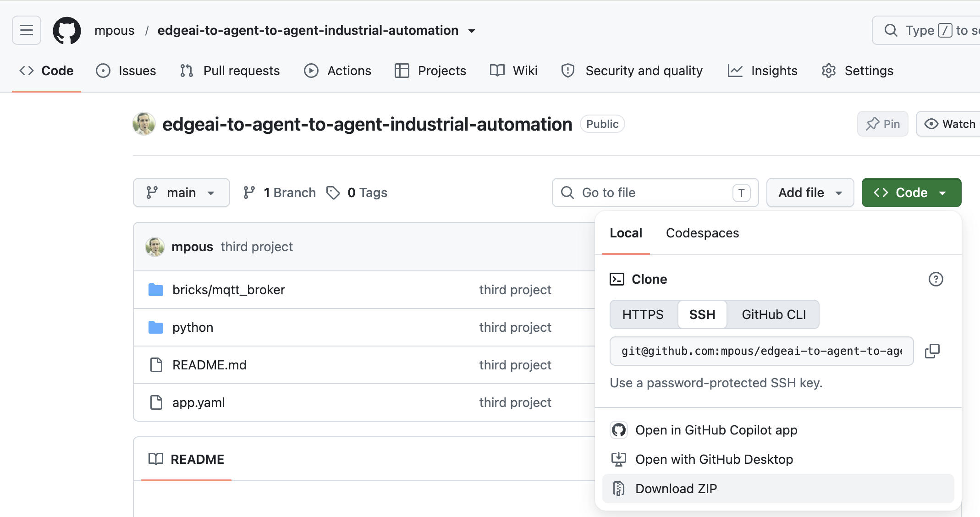Open commit message for app.yaml row

click(x=515, y=402)
